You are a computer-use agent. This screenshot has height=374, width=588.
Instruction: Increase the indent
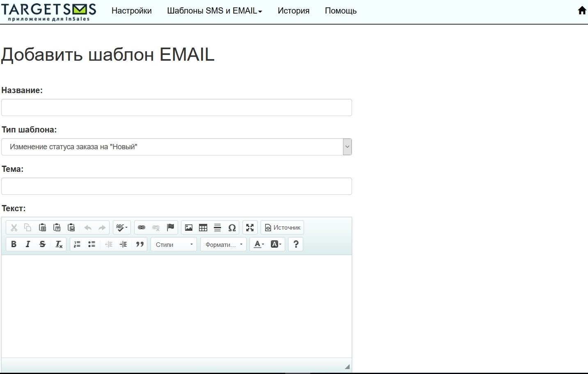123,244
